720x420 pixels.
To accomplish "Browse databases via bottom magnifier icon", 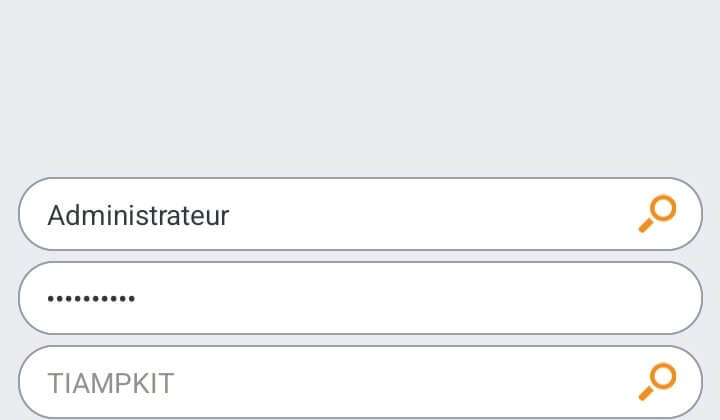I will [657, 382].
